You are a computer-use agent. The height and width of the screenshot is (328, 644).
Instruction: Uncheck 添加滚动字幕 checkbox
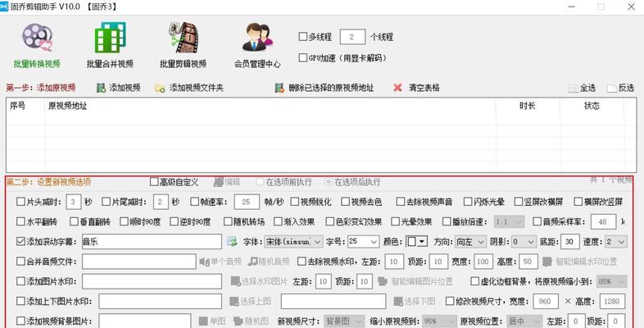20,241
